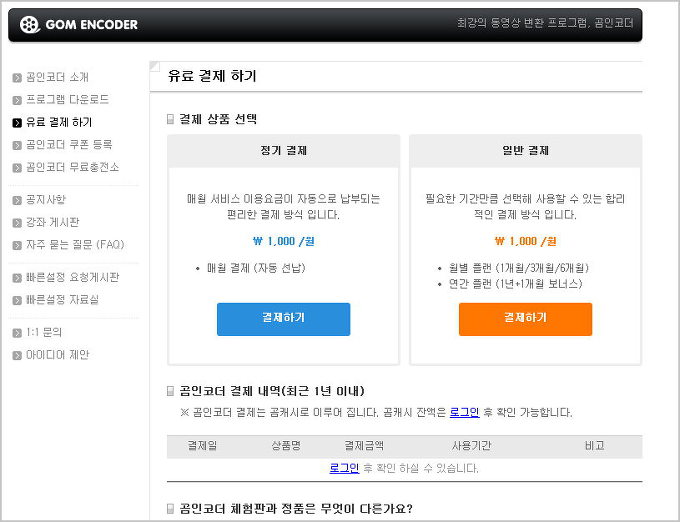Click the icon next to 곰인코더 결제 내역 heading
This screenshot has height=522, width=680.
[x=171, y=391]
